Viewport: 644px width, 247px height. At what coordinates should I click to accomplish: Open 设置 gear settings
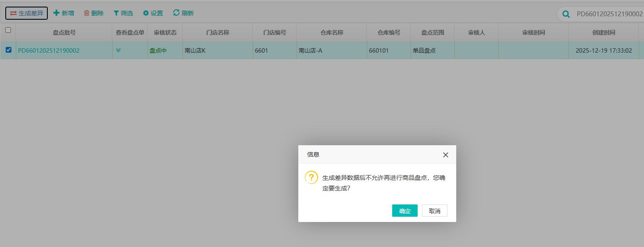153,13
